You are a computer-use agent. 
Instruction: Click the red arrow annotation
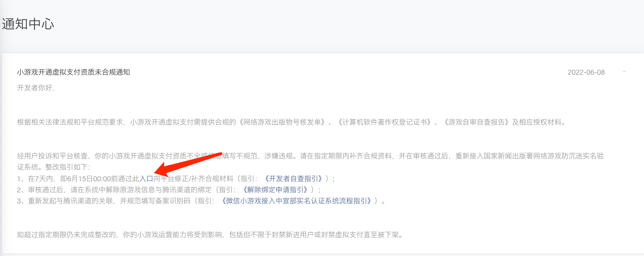[188, 161]
